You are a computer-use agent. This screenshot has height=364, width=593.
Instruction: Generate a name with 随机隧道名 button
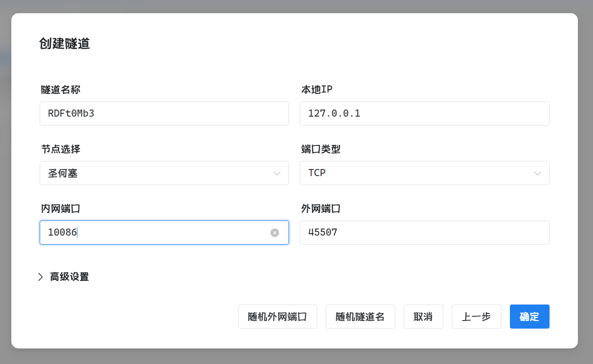[x=360, y=317]
